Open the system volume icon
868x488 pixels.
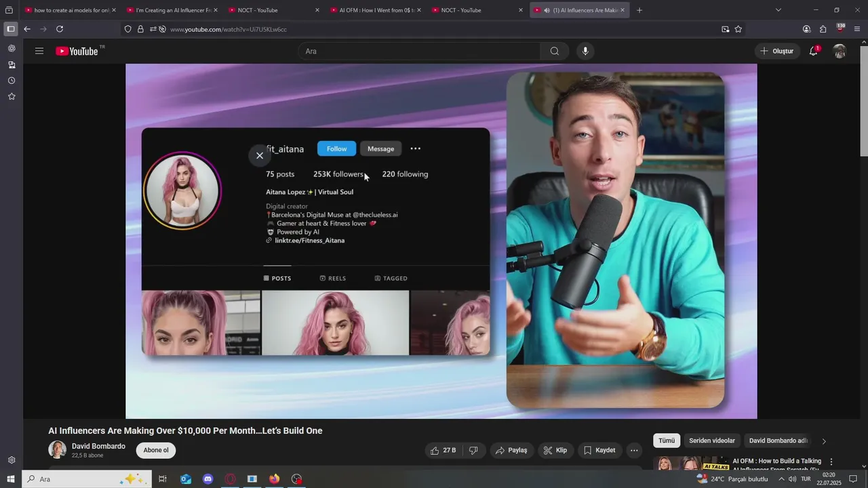click(792, 479)
